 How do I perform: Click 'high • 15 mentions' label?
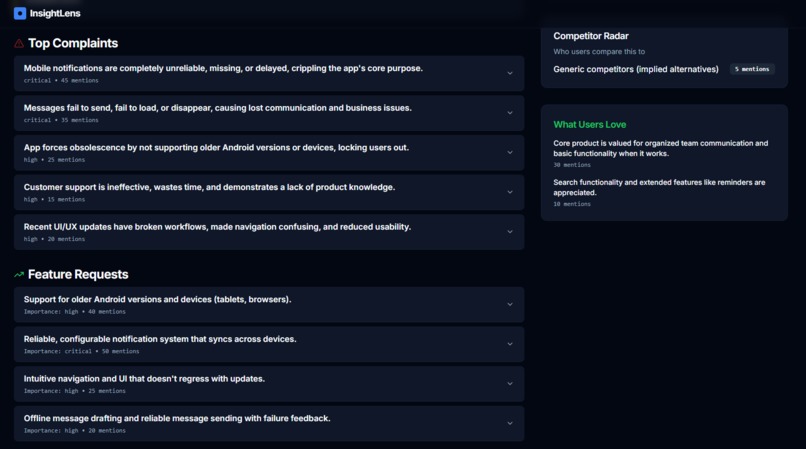(54, 200)
